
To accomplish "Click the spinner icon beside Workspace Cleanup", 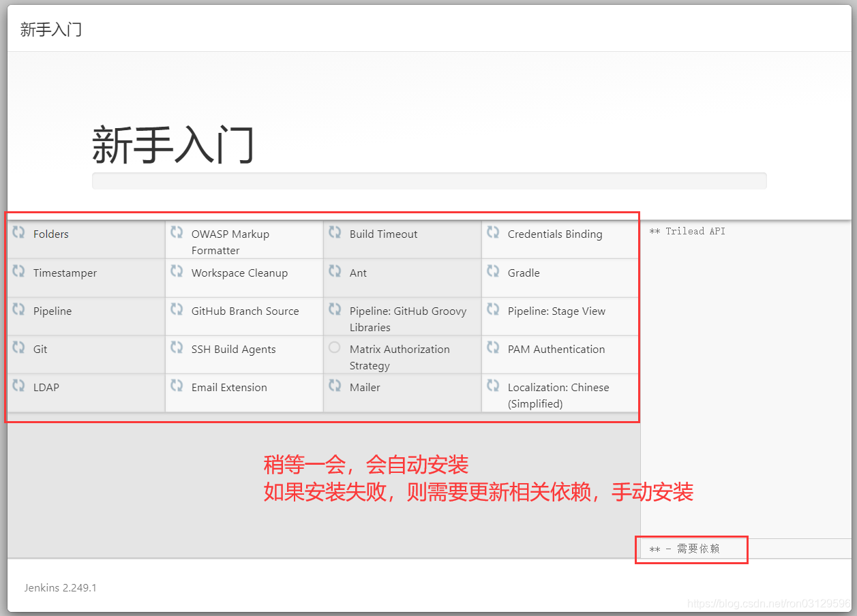I will (177, 271).
